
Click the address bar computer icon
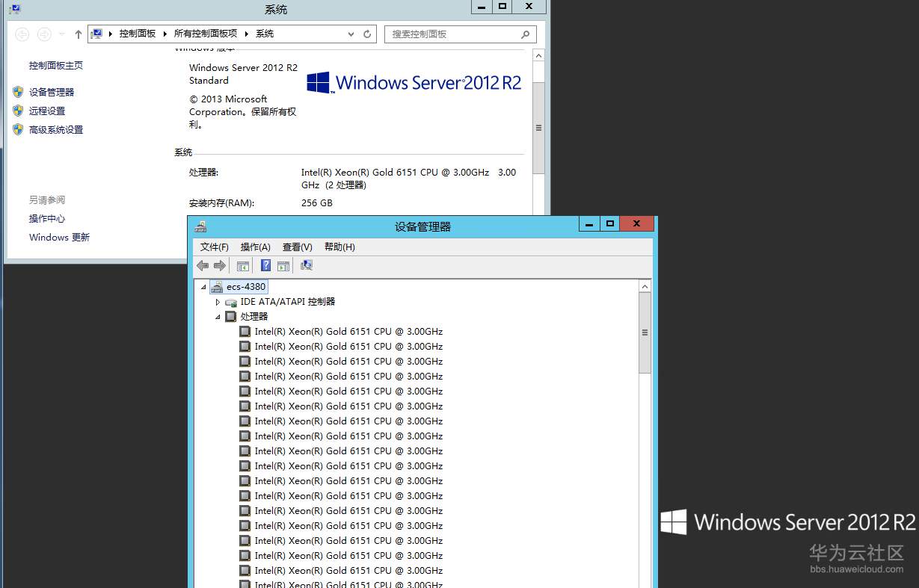point(96,34)
